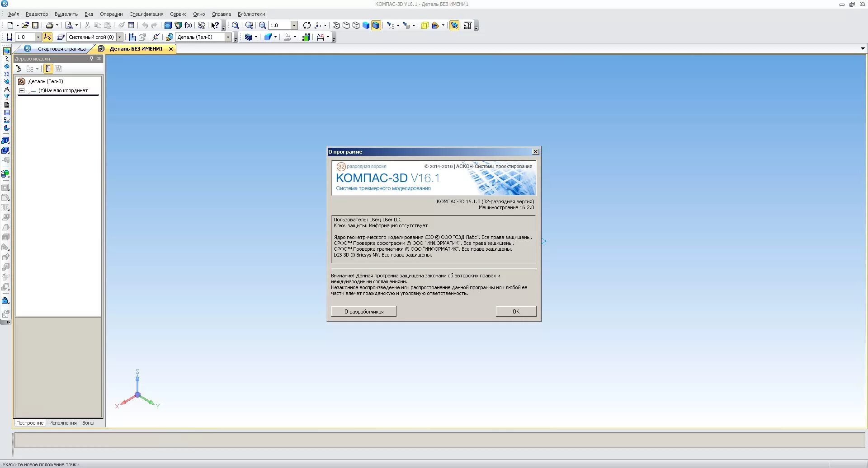Click the green dimension box icon
The width and height of the screenshot is (868, 468).
tap(306, 37)
